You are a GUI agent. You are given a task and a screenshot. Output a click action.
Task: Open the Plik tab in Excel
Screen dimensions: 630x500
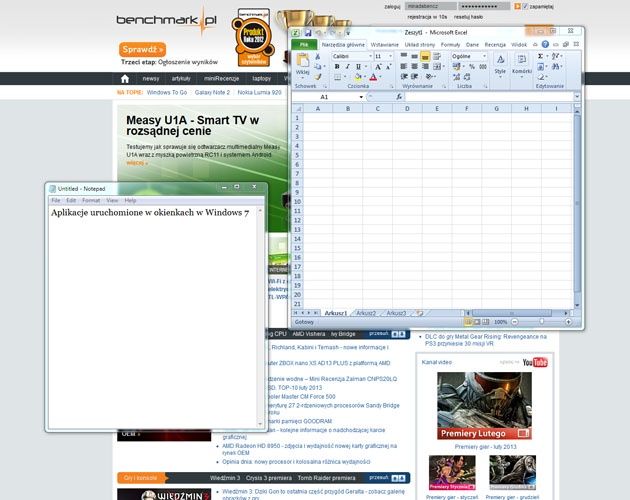click(x=304, y=45)
